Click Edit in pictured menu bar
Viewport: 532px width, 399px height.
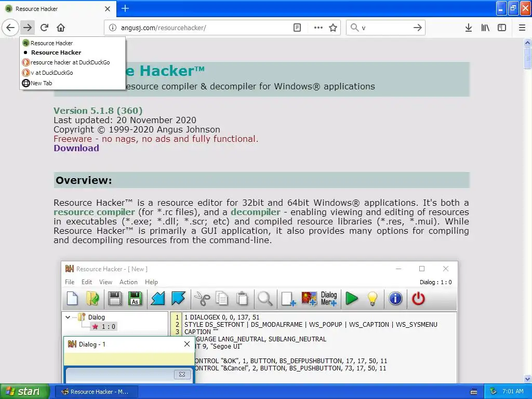click(87, 282)
